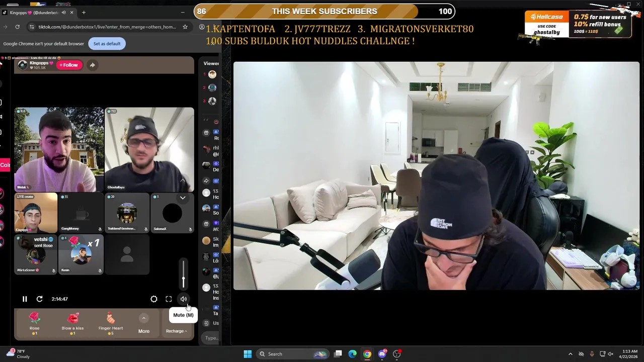
Task: Collapse guest grid with chevron
Action: click(x=183, y=198)
